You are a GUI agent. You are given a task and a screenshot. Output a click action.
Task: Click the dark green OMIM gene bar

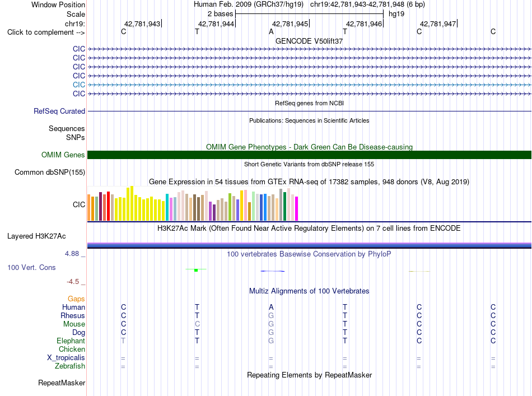click(x=310, y=155)
